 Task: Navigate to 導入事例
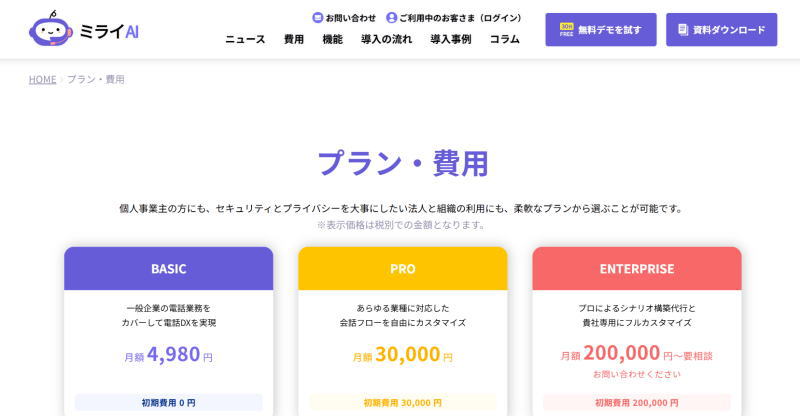tap(450, 40)
